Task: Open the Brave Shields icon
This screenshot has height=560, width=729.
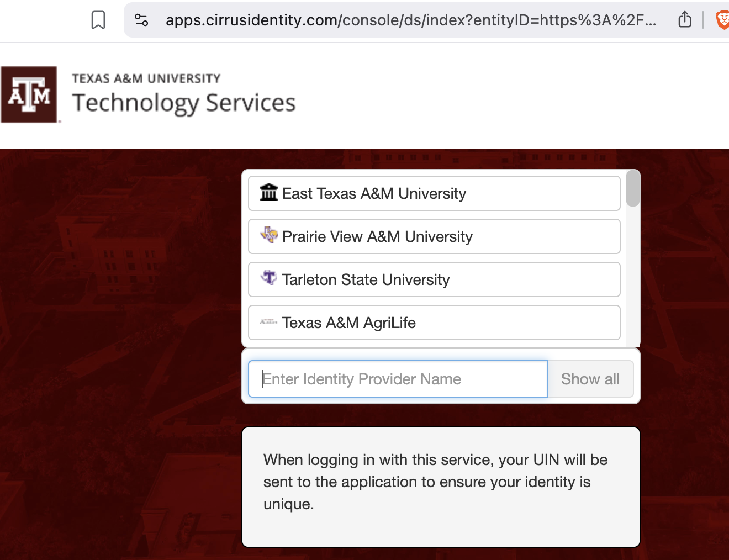Action: pos(722,19)
